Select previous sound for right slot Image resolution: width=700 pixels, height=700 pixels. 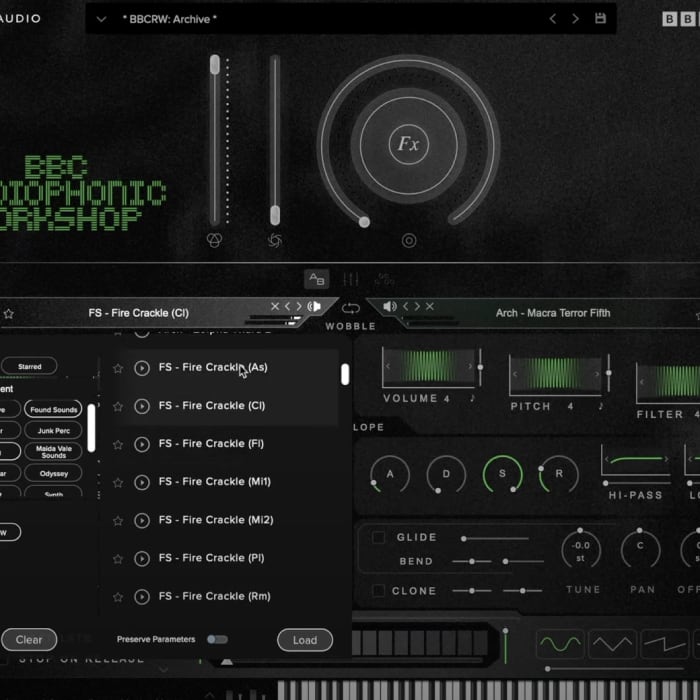tap(405, 306)
